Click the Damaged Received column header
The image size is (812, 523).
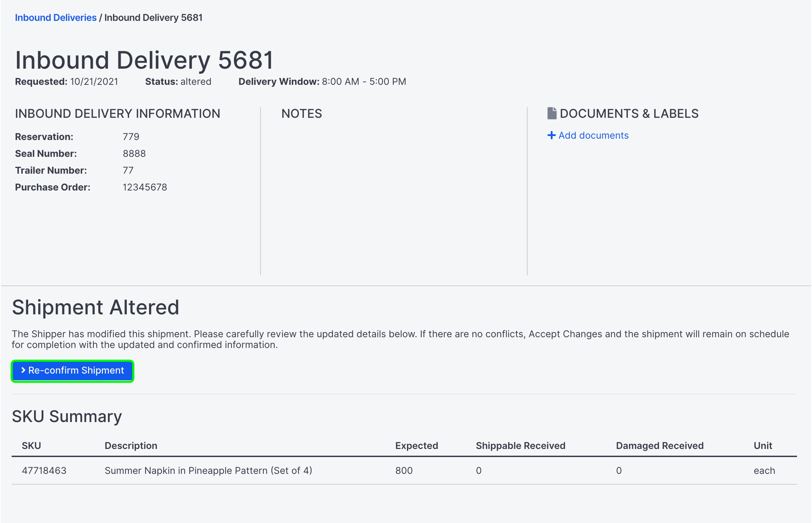click(x=660, y=445)
